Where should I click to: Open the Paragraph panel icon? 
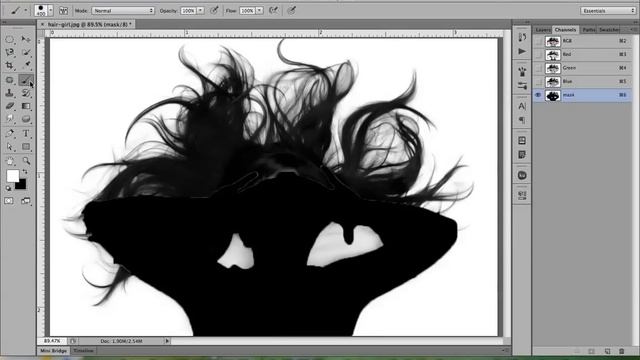pyautogui.click(x=522, y=120)
